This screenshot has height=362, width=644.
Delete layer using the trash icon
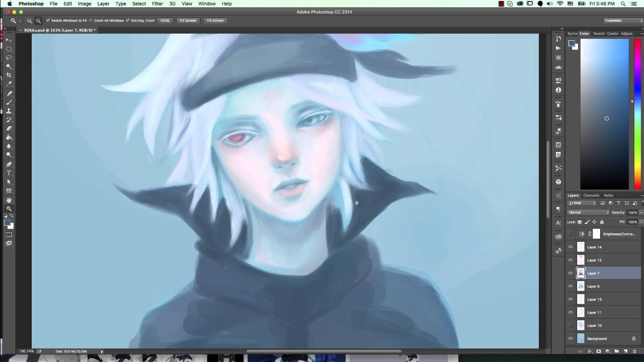(634, 351)
